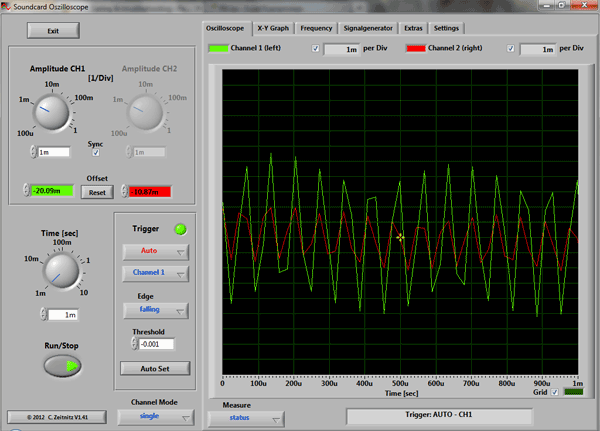Click the Threshold input field

157,344
